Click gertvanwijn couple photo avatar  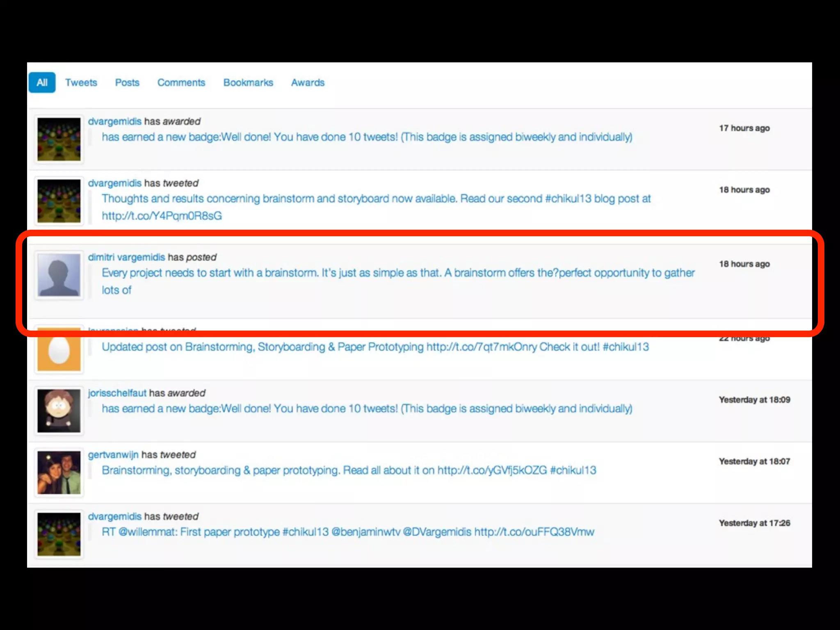(x=59, y=472)
